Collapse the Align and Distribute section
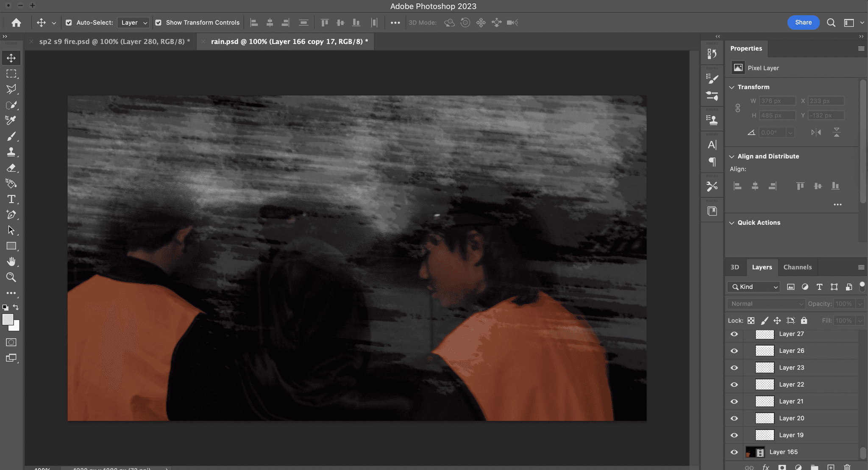 732,156
